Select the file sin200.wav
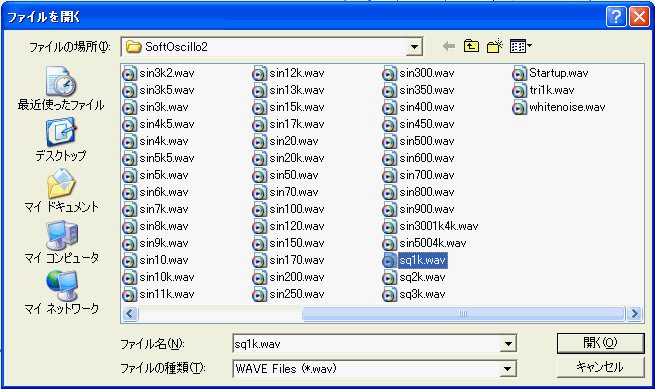 coord(289,277)
